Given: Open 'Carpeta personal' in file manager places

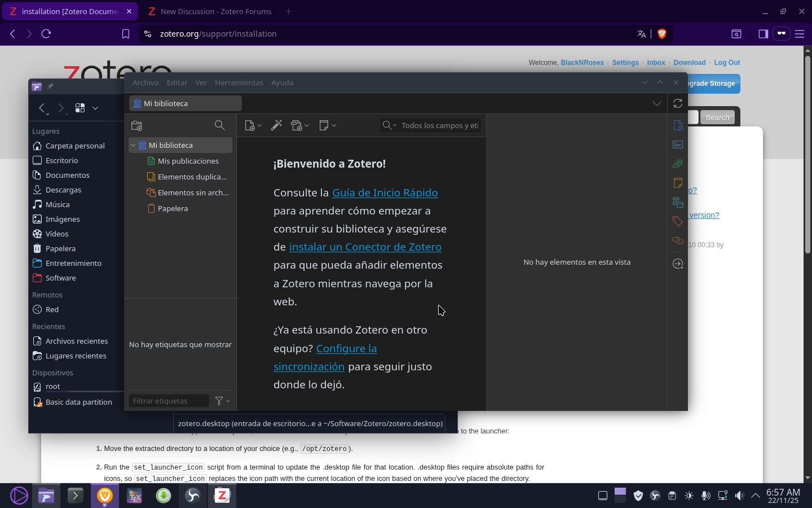Looking at the screenshot, I should point(69,146).
